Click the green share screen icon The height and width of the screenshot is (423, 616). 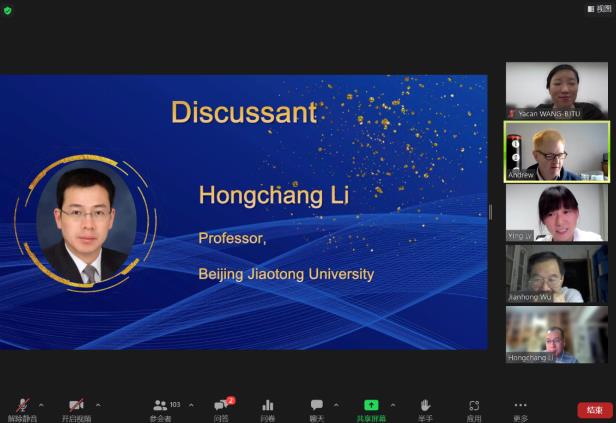tap(371, 405)
